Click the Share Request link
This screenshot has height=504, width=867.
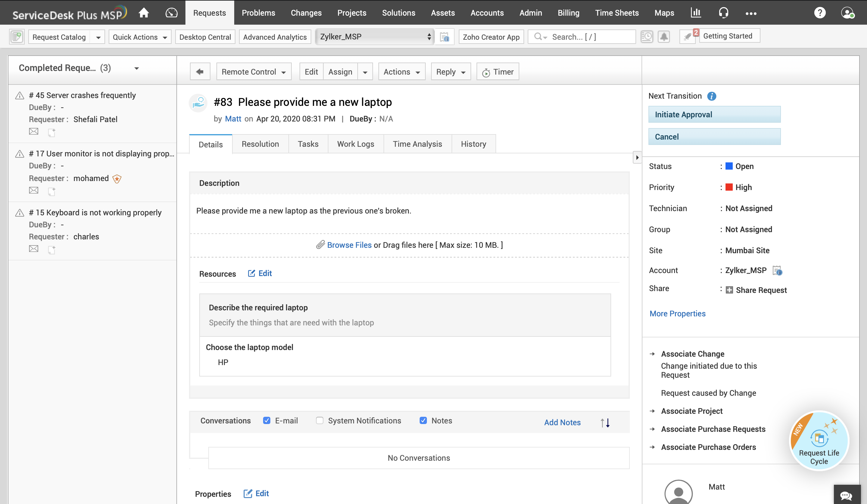(x=761, y=290)
